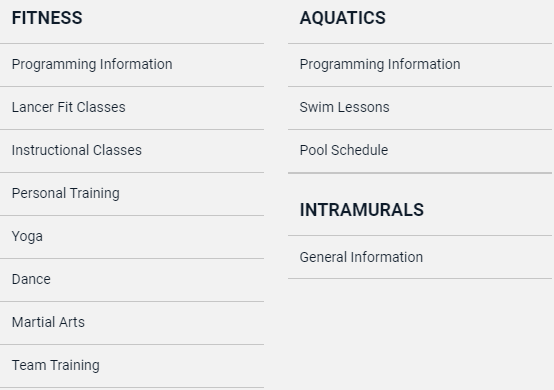Screen dimensions: 554x390
Task: Choose the Dance menu row
Action: [x=132, y=280]
